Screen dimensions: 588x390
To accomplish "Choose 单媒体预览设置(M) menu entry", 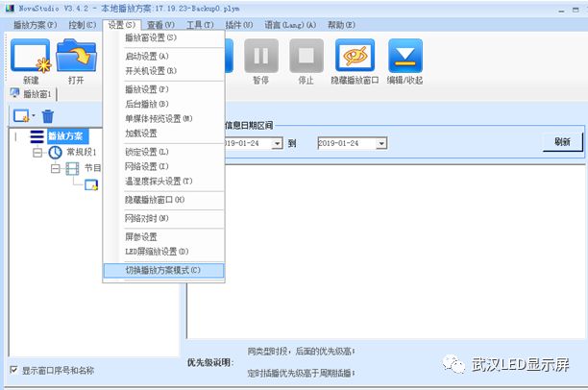I will pos(164,118).
